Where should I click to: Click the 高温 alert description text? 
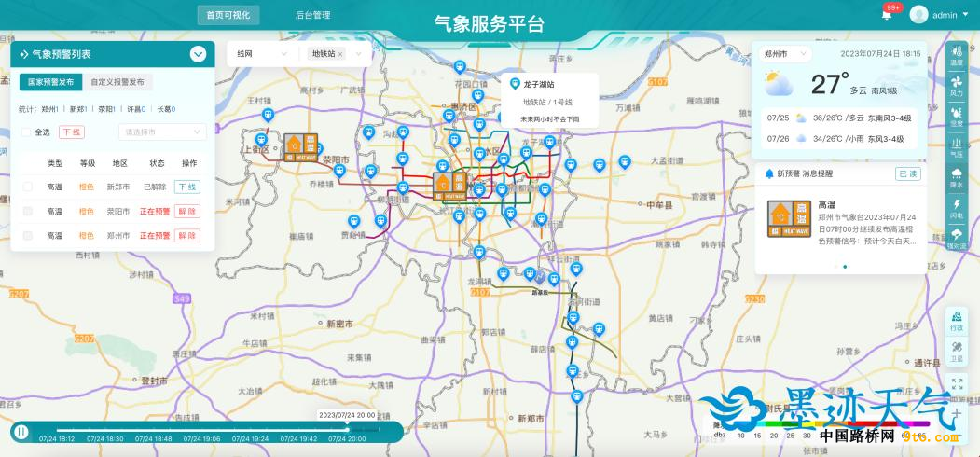pos(867,229)
